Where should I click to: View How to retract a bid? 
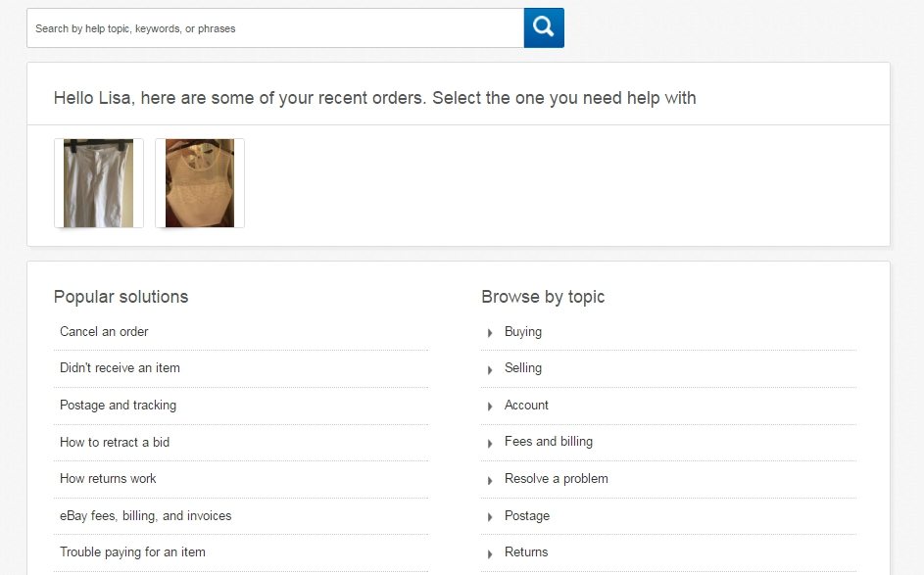tap(115, 443)
